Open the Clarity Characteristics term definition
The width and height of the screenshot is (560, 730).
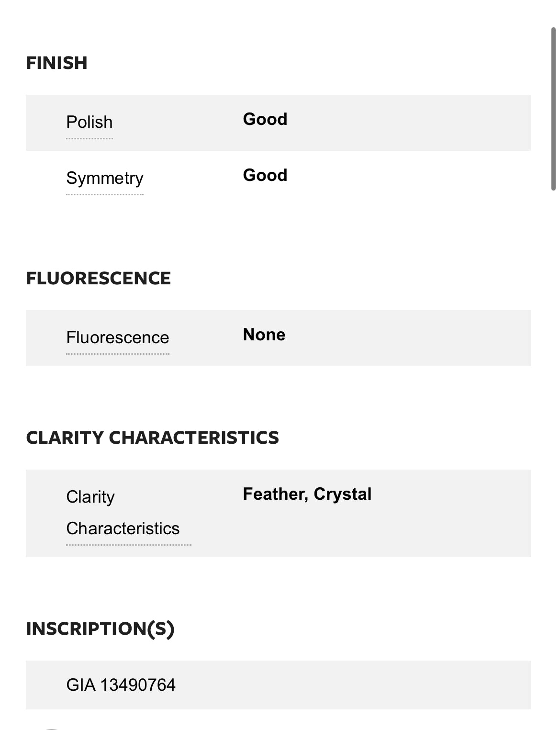(x=123, y=513)
